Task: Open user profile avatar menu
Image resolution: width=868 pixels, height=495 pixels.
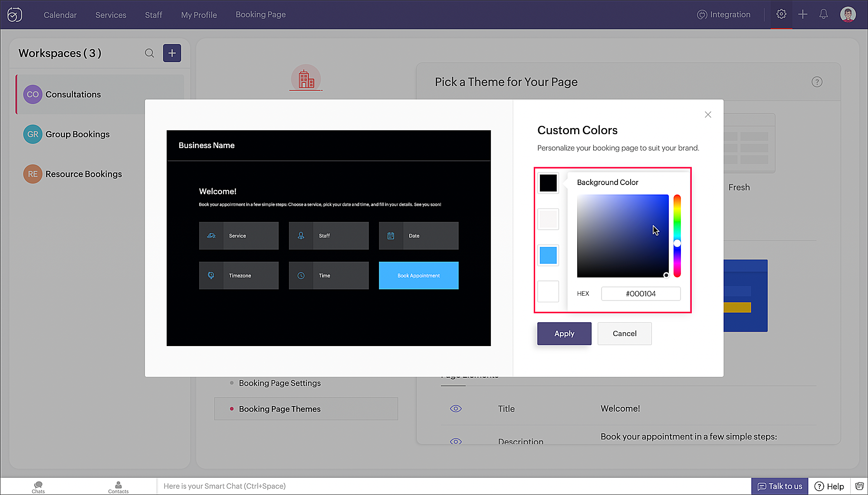Action: (848, 14)
